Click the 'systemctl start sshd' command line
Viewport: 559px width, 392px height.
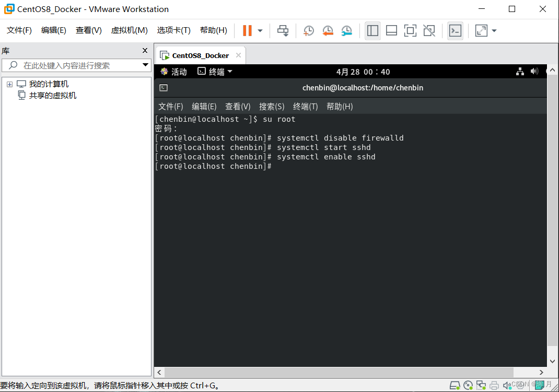click(x=324, y=147)
